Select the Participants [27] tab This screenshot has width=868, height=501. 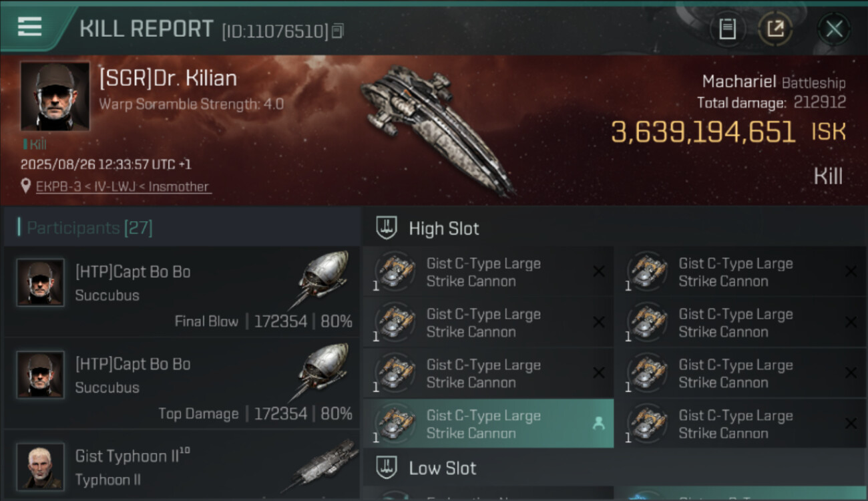[x=89, y=228]
